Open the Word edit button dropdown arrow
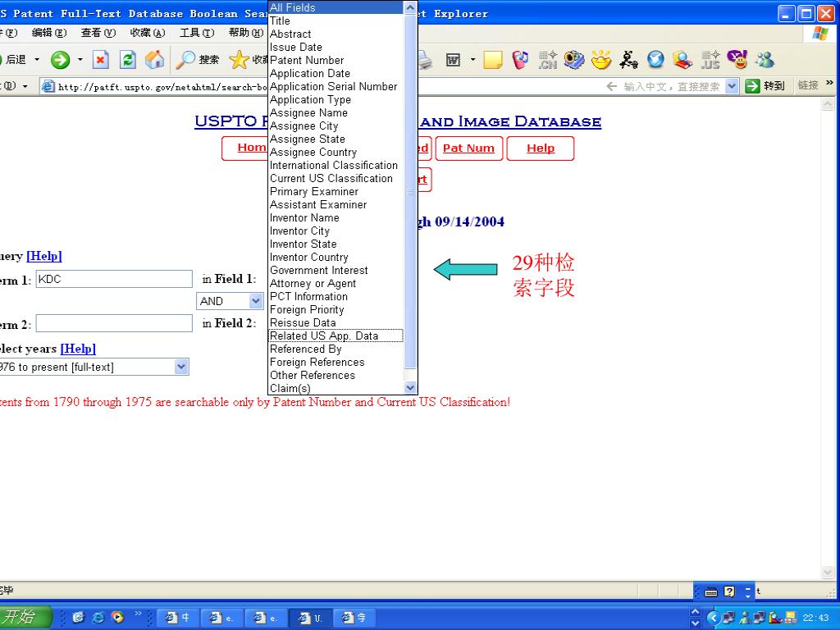This screenshot has width=840, height=630. [472, 59]
